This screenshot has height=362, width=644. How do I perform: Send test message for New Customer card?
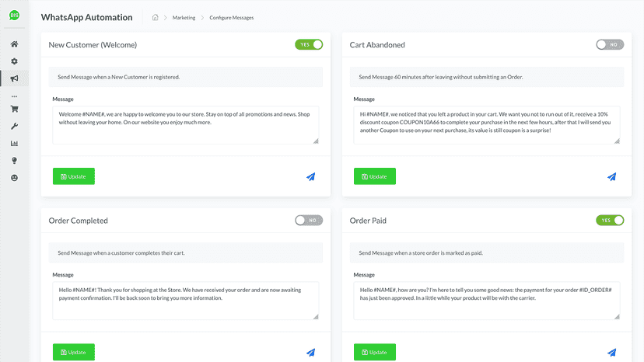[311, 176]
